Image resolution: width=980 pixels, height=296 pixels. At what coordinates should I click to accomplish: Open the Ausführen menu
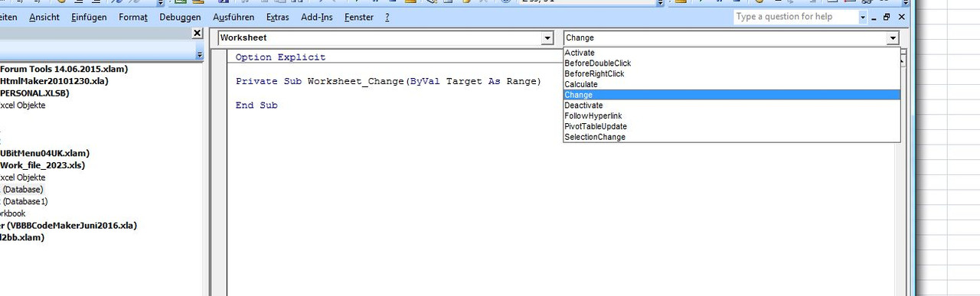pyautogui.click(x=234, y=17)
